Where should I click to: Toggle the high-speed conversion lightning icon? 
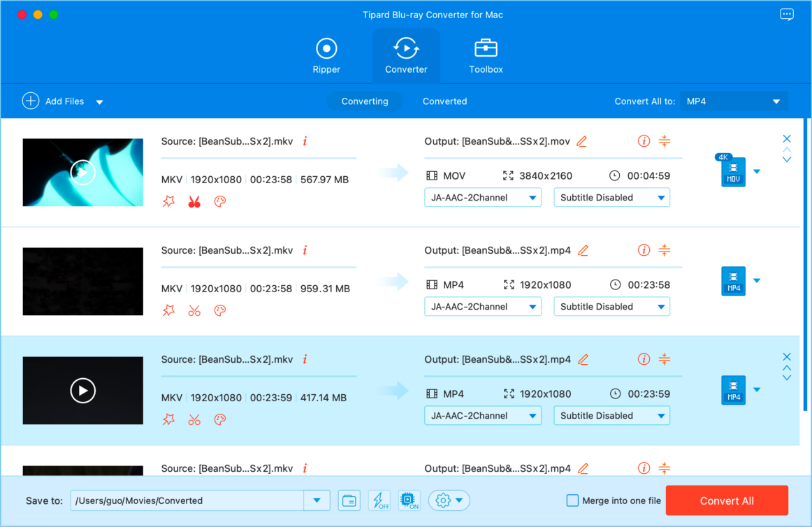(x=379, y=500)
